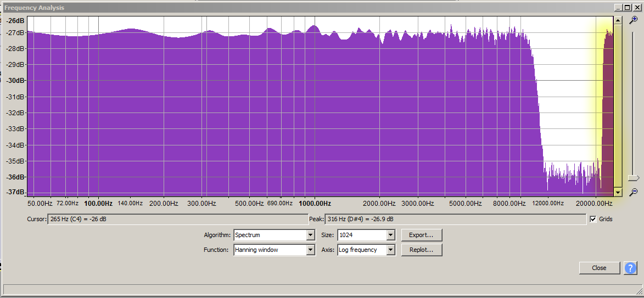
Task: Open the Function dropdown showing Hanning window
Action: coord(275,250)
